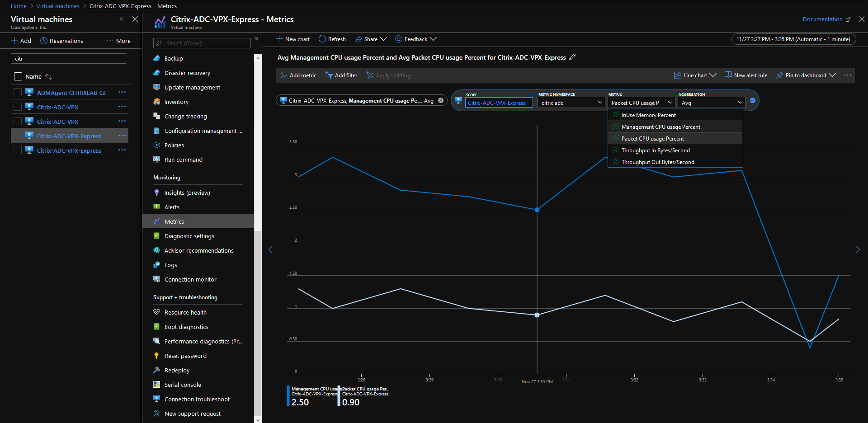The height and width of the screenshot is (423, 868).
Task: Collapse the resource menu with the double chevron
Action: tap(256, 38)
